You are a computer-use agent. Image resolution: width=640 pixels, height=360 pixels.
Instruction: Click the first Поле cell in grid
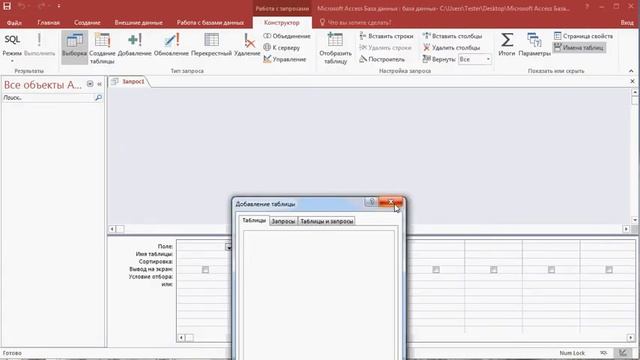pyautogui.click(x=204, y=247)
